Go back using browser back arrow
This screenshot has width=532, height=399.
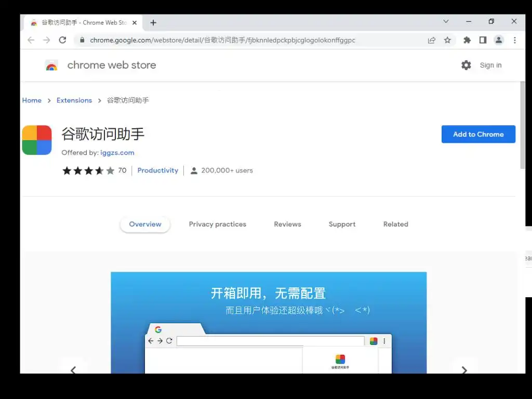click(x=31, y=40)
